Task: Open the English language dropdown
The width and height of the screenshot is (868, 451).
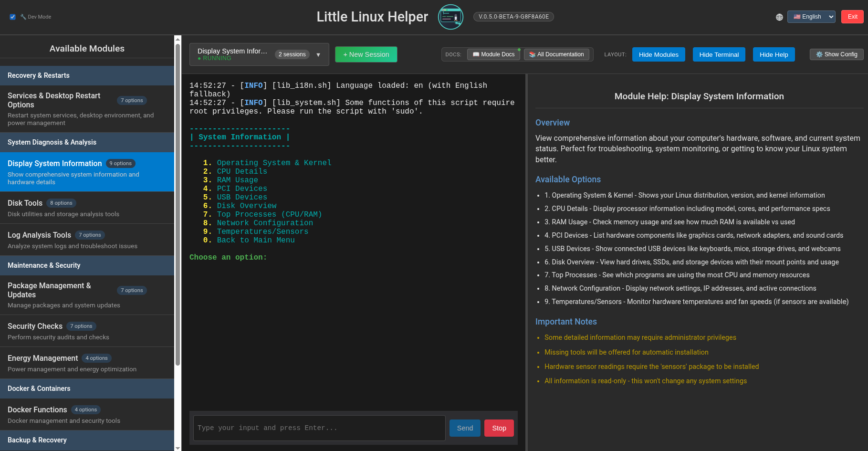Action: [x=811, y=17]
